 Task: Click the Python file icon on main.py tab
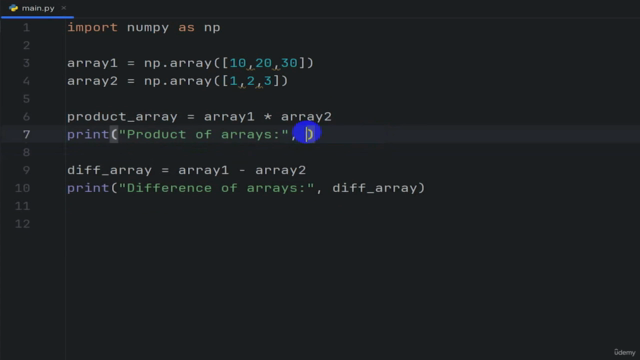pyautogui.click(x=13, y=8)
